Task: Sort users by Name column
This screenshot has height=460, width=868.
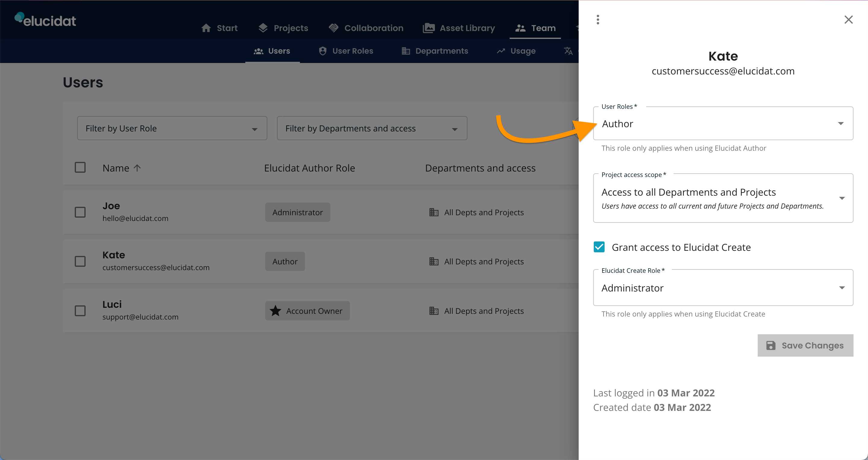Action: (x=116, y=168)
